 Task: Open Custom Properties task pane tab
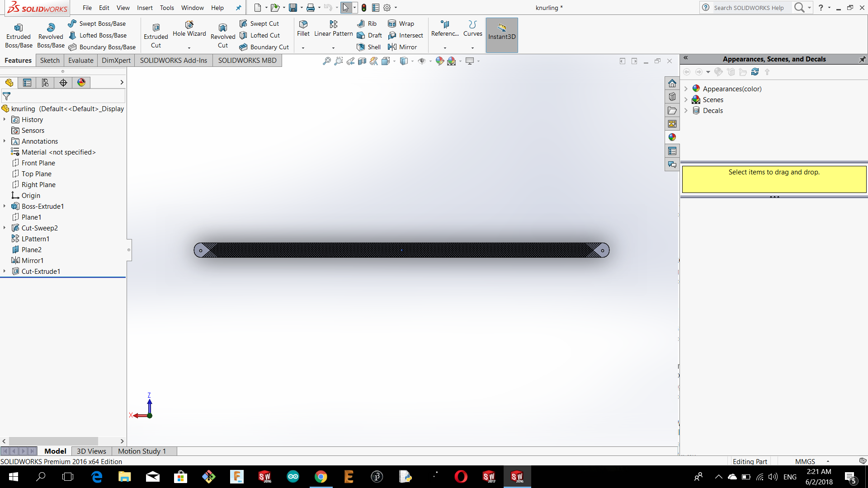pyautogui.click(x=672, y=151)
